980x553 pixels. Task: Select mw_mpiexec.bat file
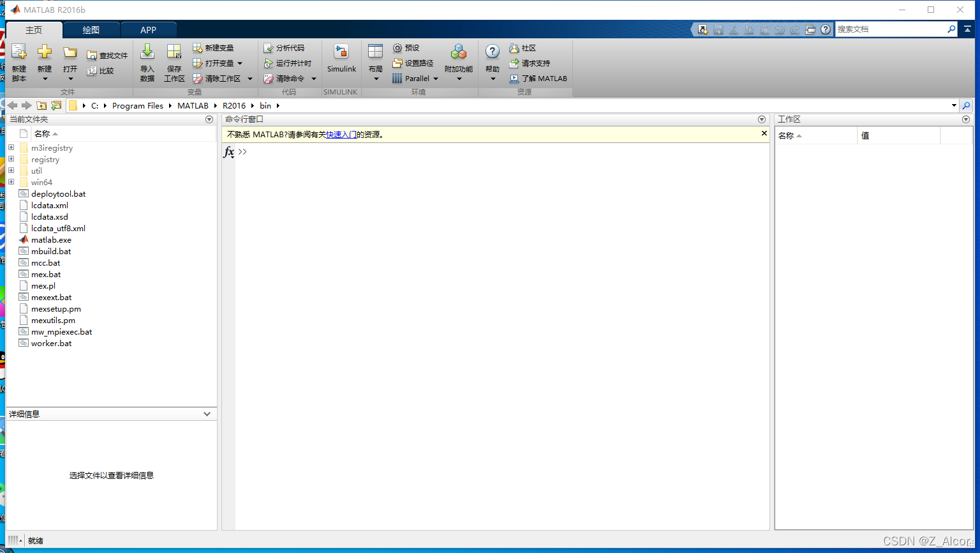coord(61,332)
